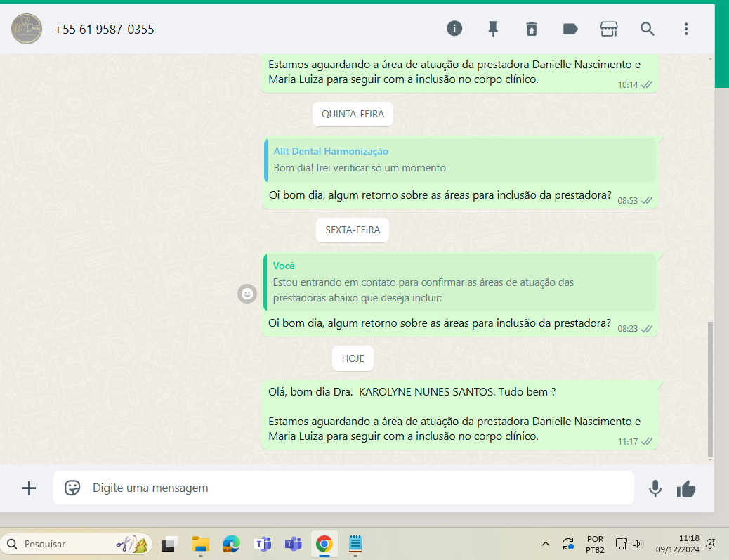The image size is (729, 560).
Task: Click the trash delete chat icon
Action: [x=532, y=29]
